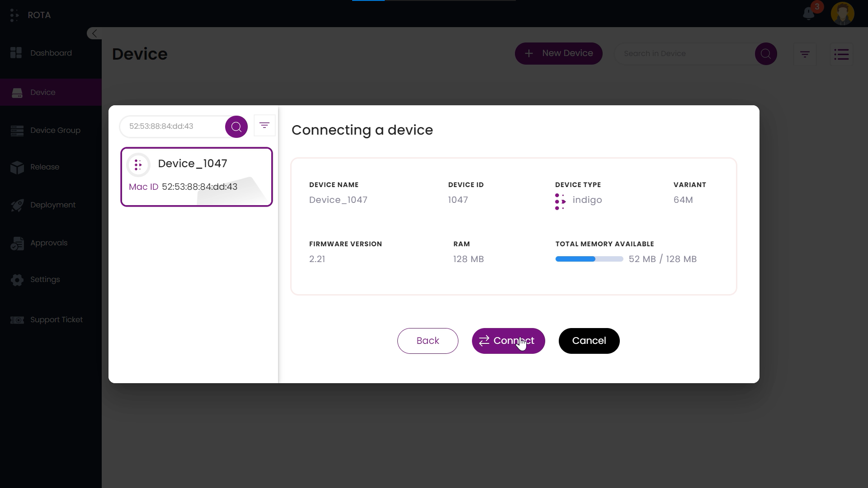Cancel the device connection dialog

click(x=589, y=341)
